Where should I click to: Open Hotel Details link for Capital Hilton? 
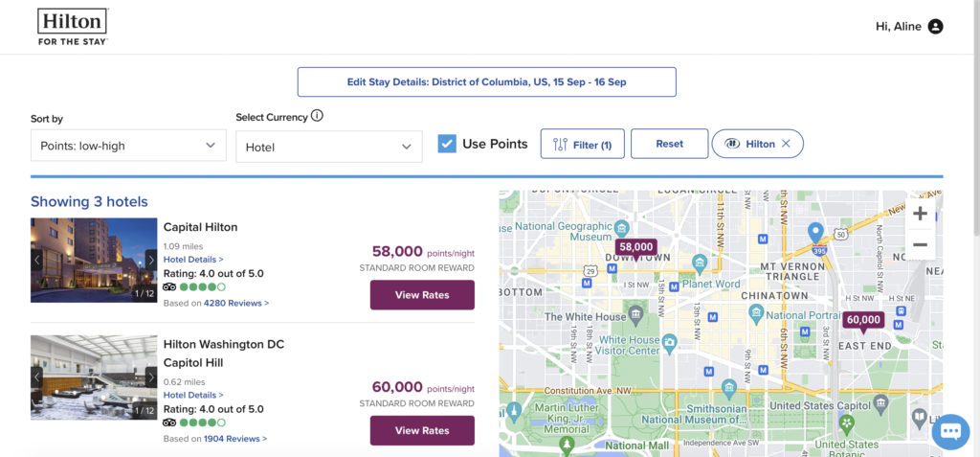coord(193,260)
